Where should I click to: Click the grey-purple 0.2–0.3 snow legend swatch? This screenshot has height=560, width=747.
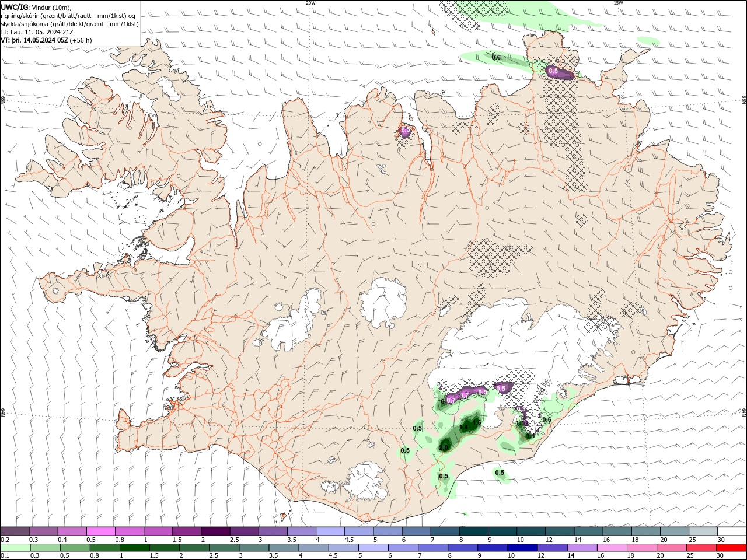pos(15,531)
